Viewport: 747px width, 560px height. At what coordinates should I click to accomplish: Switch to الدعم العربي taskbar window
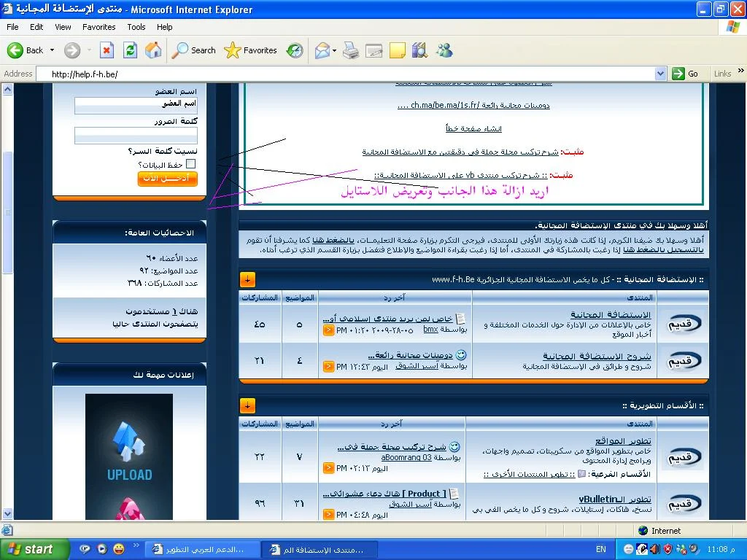(x=201, y=550)
